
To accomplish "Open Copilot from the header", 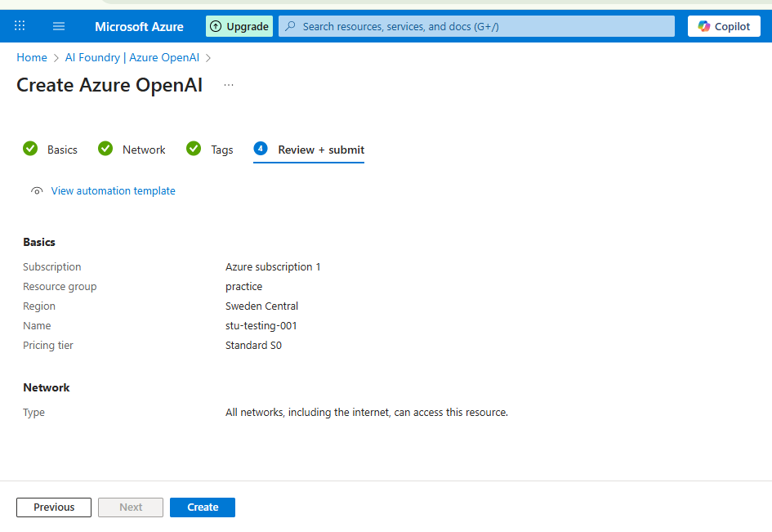I will pyautogui.click(x=724, y=26).
